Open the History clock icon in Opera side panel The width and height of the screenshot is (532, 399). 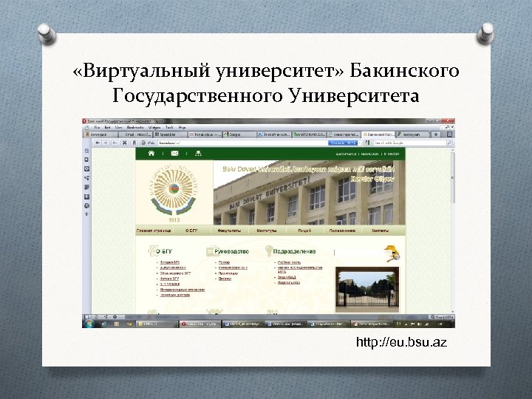click(x=86, y=205)
